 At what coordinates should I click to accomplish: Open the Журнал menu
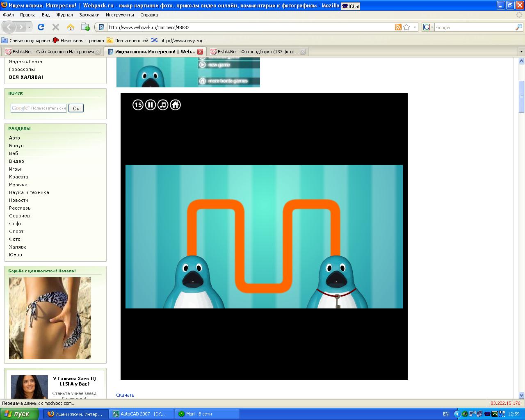click(64, 15)
